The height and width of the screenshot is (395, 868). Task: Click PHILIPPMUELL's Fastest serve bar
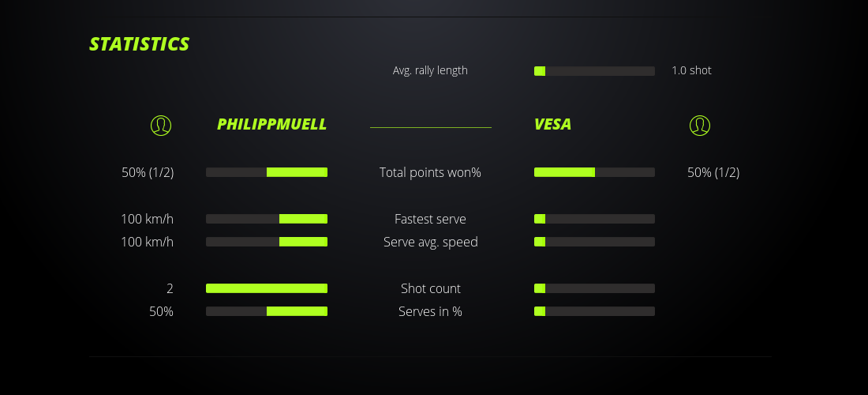tap(267, 219)
